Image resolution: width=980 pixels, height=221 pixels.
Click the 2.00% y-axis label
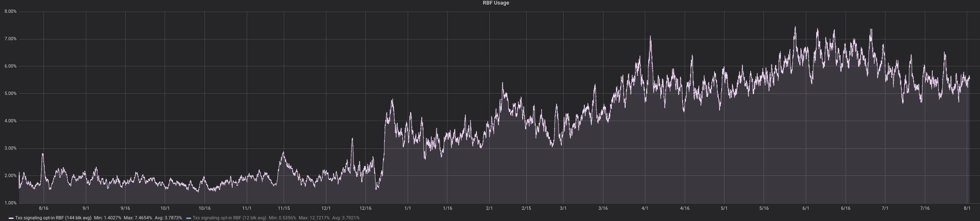(10, 176)
